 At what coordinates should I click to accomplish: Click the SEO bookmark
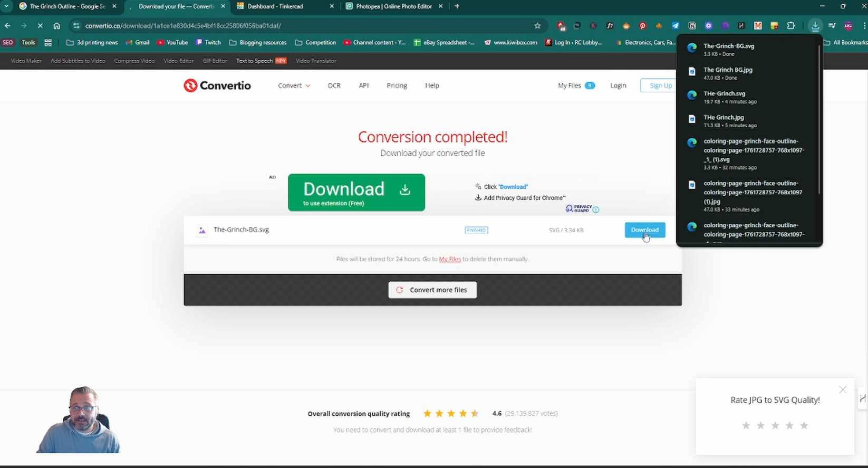point(8,42)
